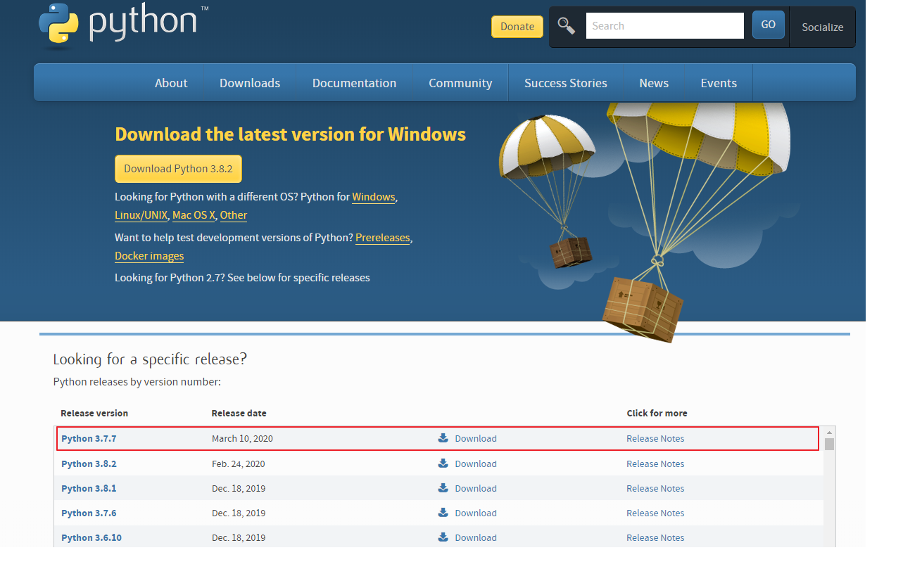Viewport: 903px width, 588px height.
Task: Open Release Notes for Python 3.8.1
Action: [x=655, y=488]
